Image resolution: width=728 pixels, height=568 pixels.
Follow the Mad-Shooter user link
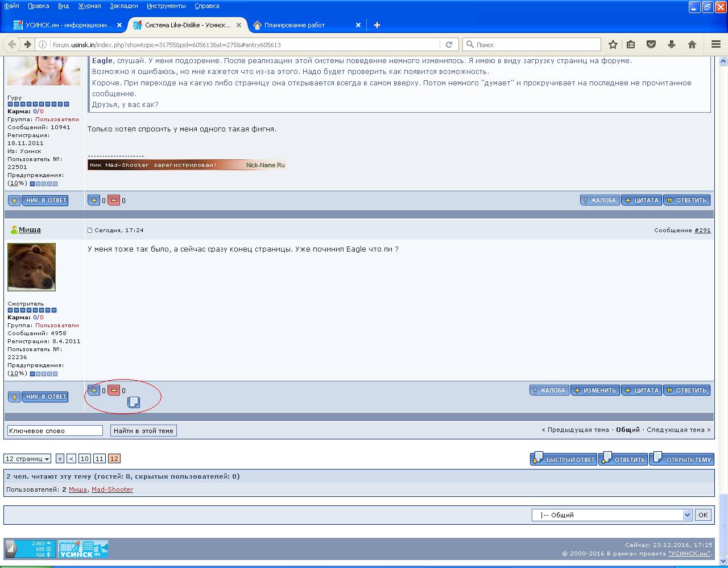[112, 489]
